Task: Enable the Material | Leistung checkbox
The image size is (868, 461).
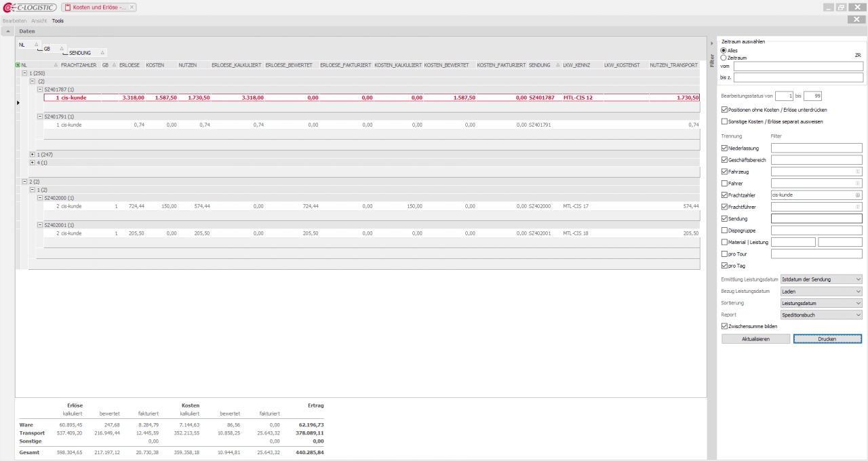Action: [x=724, y=242]
